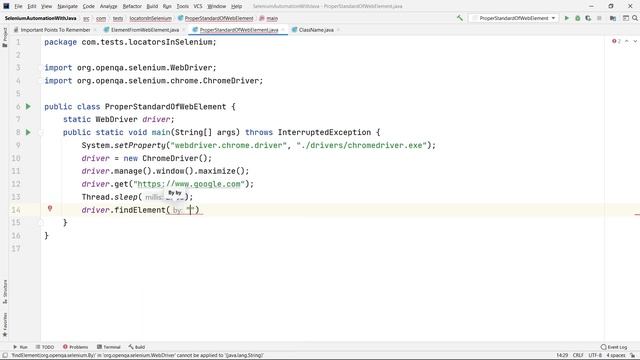
Task: Click the locatorsInSelenium breadcrumb
Action: tap(151, 18)
